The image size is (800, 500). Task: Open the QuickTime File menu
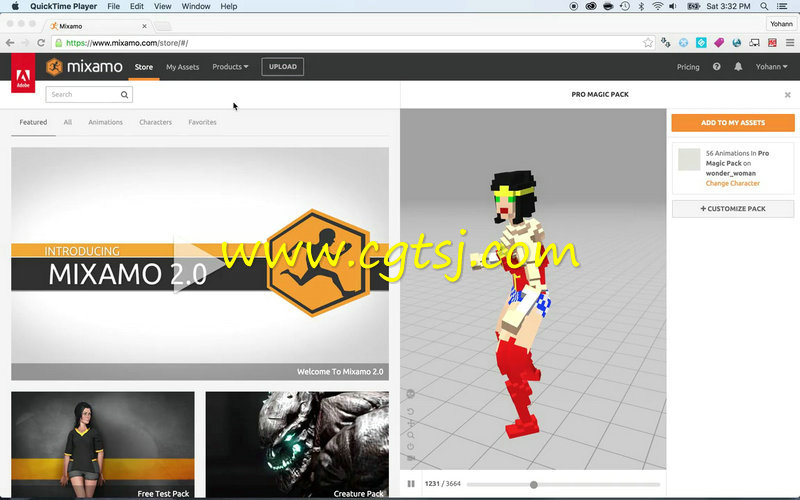pos(113,6)
